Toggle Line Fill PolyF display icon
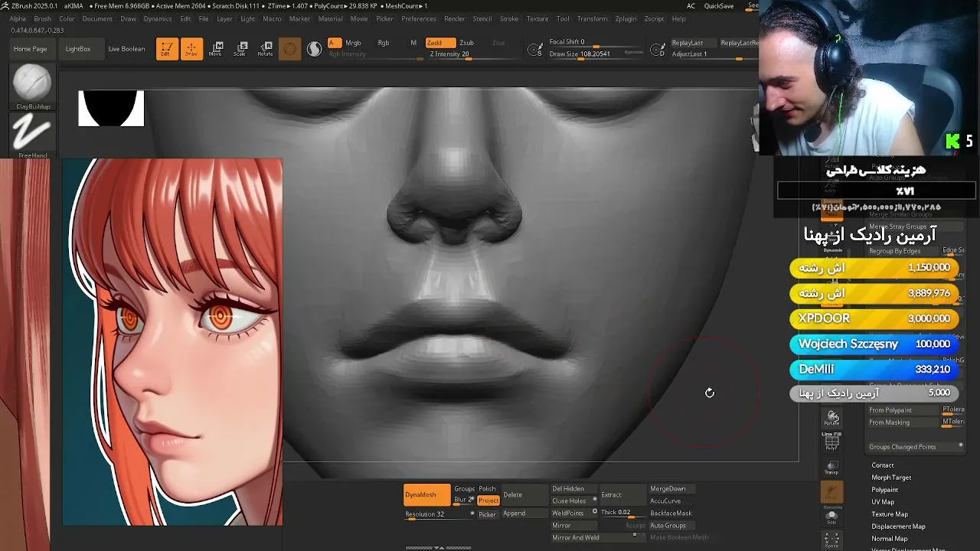Screen dimensions: 980x551 (x=832, y=440)
